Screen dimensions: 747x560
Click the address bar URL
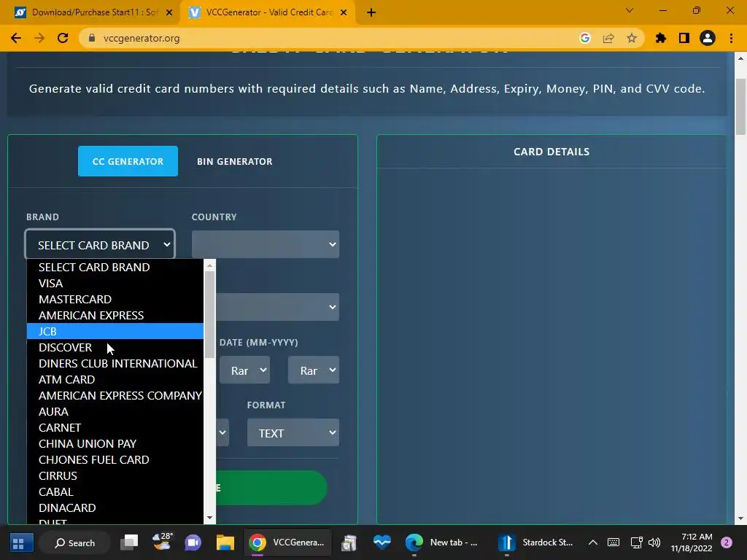[142, 38]
